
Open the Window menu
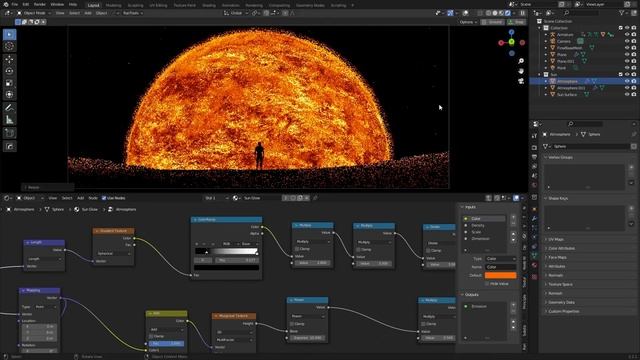tap(57, 4)
